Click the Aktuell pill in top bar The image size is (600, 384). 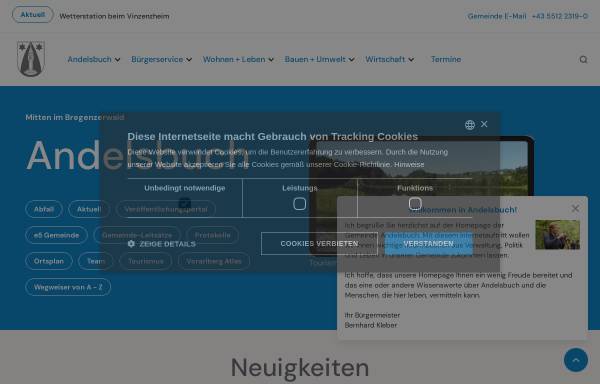point(33,15)
